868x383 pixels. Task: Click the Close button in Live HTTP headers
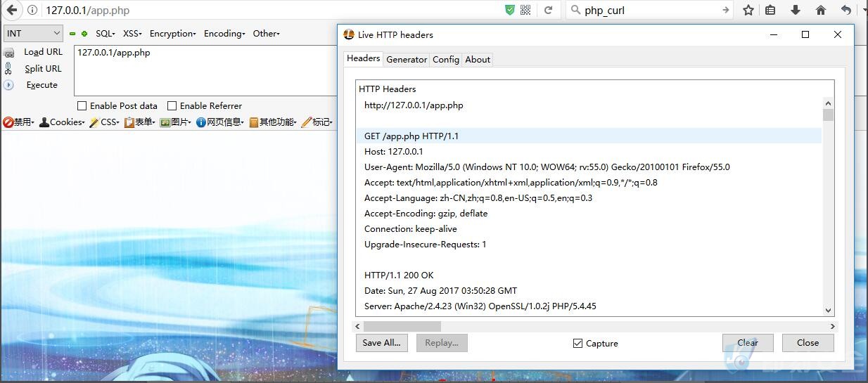tap(808, 343)
